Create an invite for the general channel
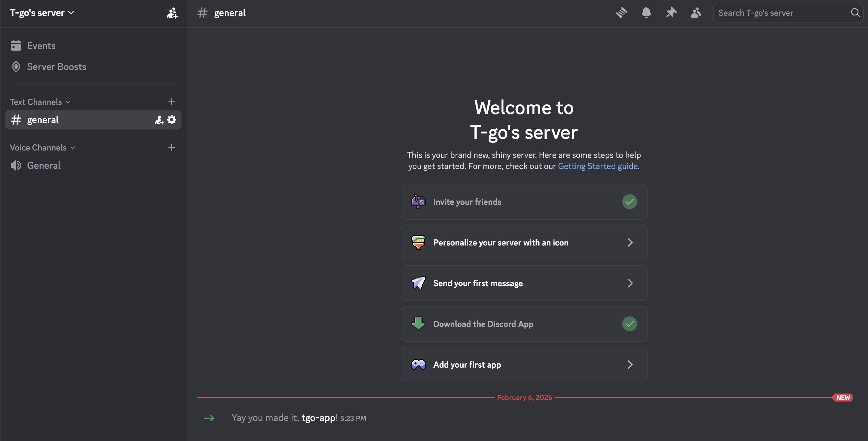 (159, 120)
